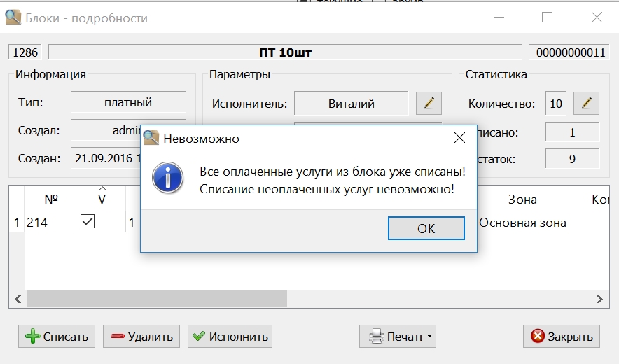619x364 pixels.
Task: Click the Списано value 1
Action: [x=572, y=132]
